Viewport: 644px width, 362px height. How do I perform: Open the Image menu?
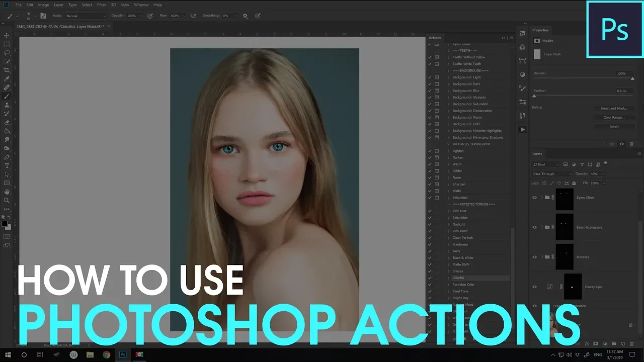(43, 5)
